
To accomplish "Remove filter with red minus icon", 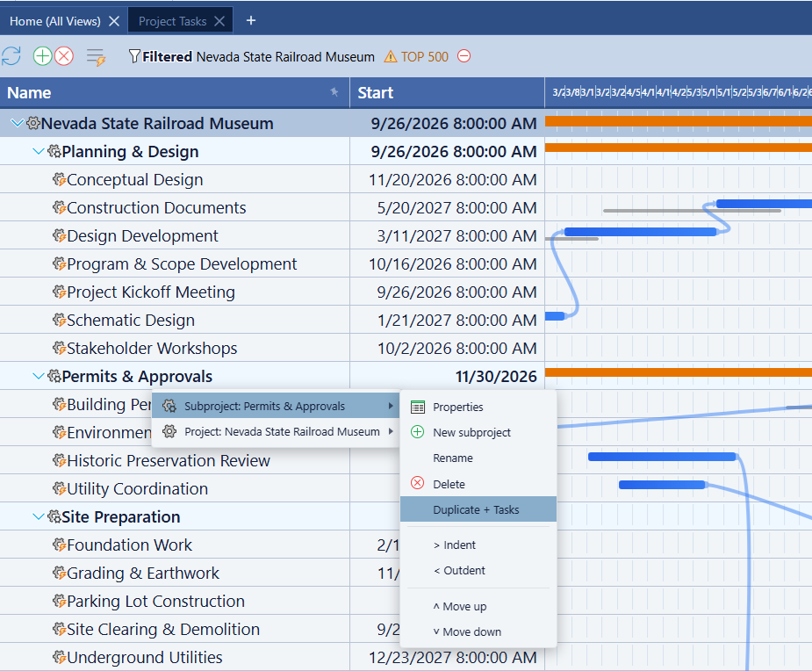I will coord(464,55).
